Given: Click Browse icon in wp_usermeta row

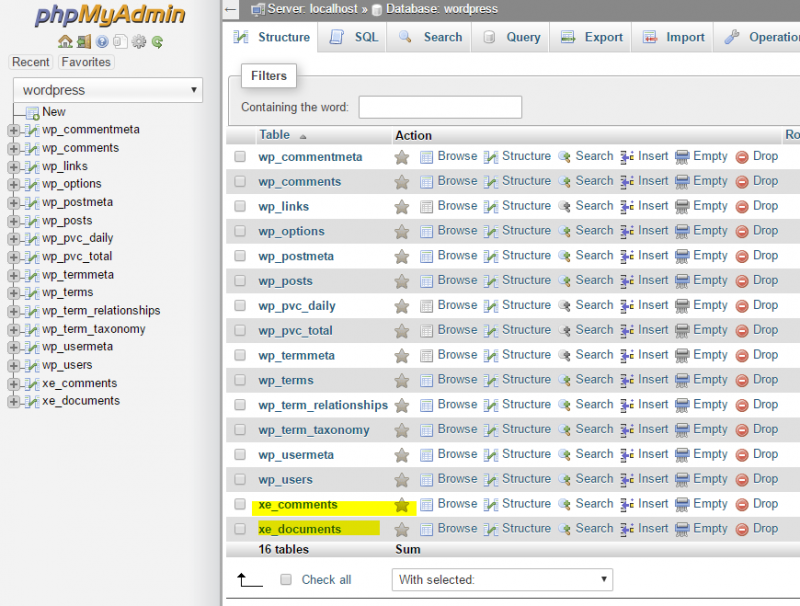Looking at the screenshot, I should (427, 455).
